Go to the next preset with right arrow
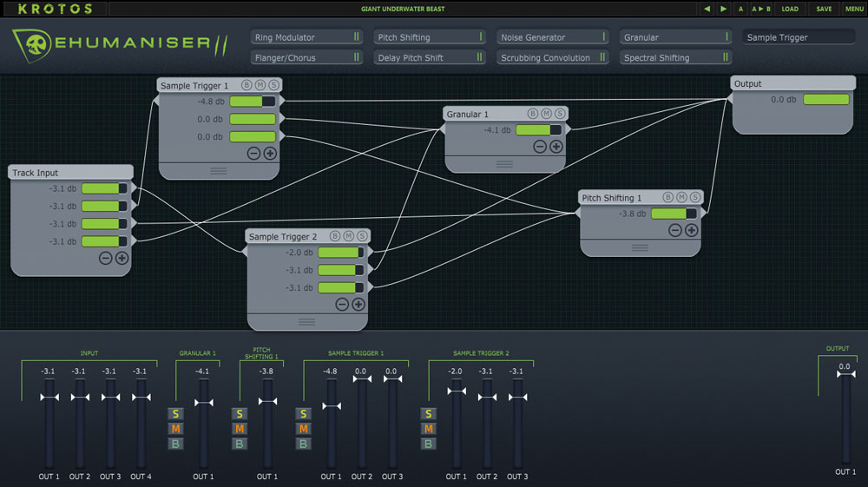The width and height of the screenshot is (868, 487). tap(724, 9)
